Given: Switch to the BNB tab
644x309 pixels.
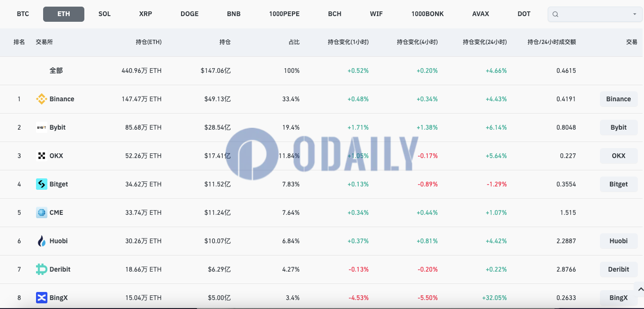Looking at the screenshot, I should point(234,14).
